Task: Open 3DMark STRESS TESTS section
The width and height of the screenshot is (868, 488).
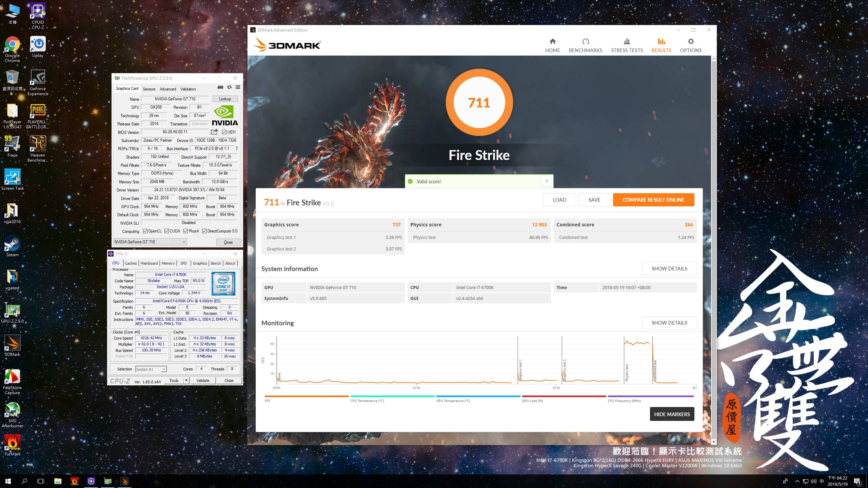Action: click(627, 45)
